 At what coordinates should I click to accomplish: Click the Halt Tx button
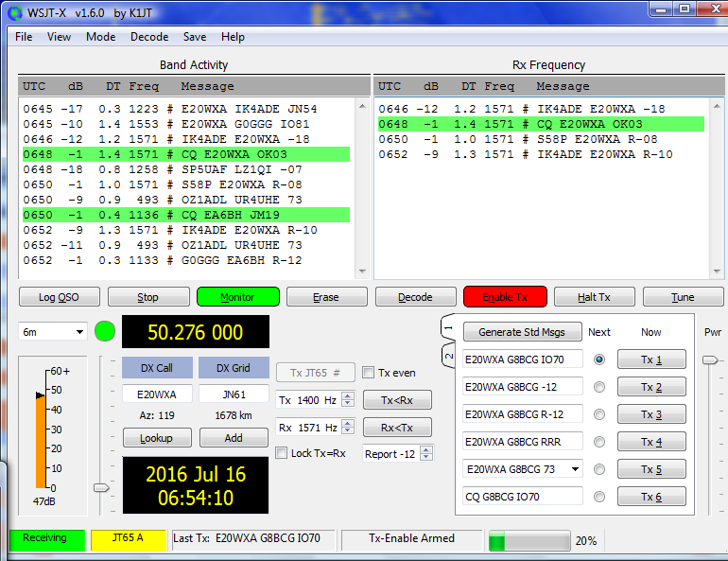coord(595,297)
